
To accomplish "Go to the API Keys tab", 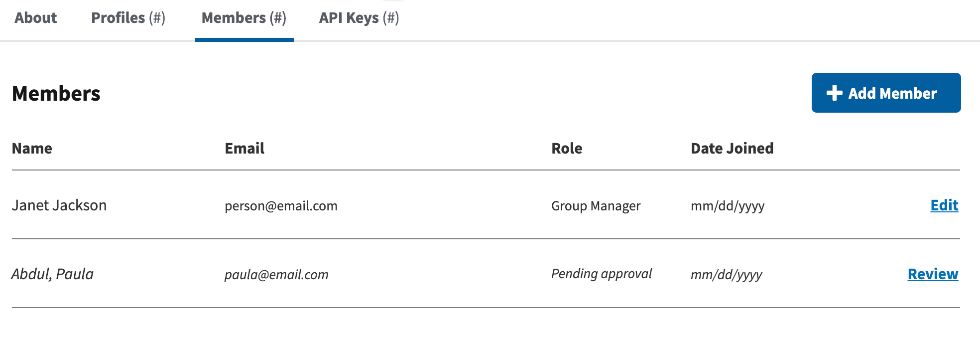I will [359, 18].
